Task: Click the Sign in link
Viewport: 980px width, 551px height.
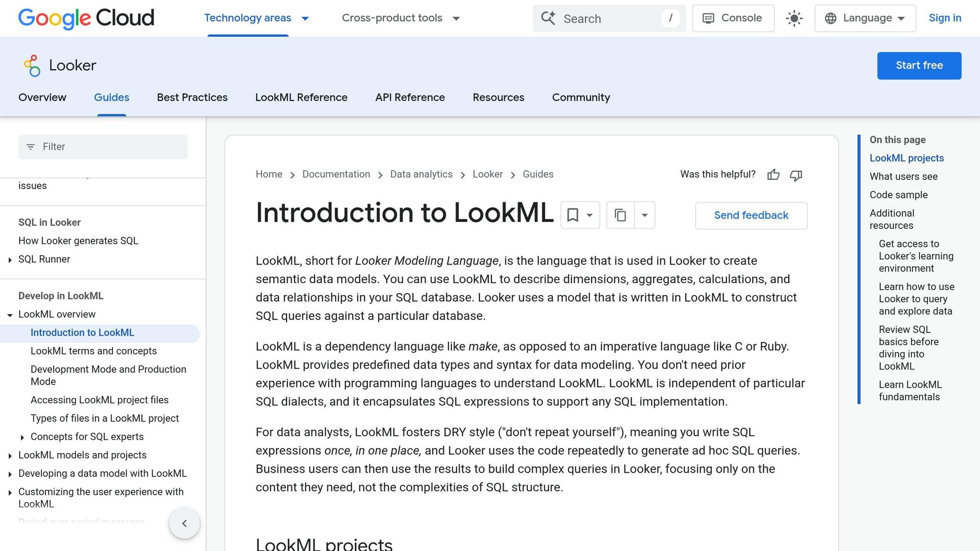Action: coord(945,18)
